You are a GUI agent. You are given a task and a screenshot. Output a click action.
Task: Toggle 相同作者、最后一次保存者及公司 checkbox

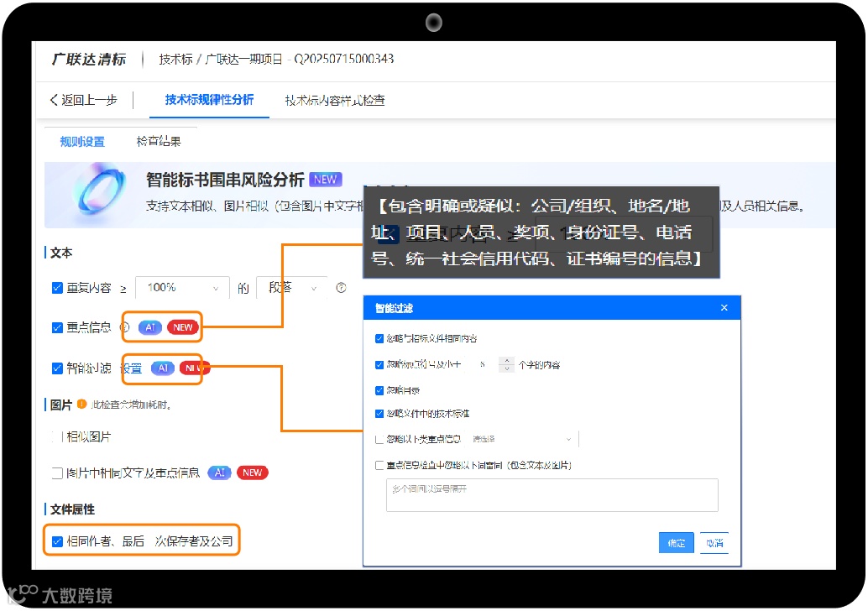click(57, 541)
